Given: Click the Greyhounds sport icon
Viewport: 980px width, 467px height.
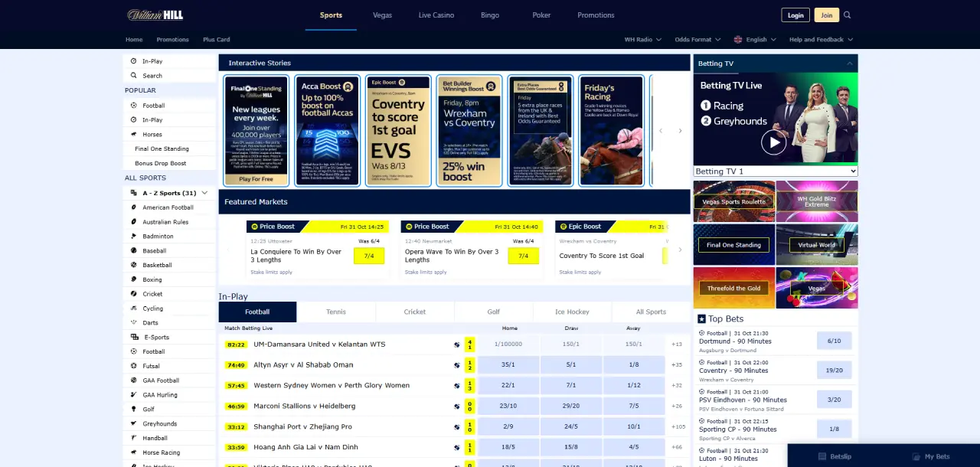Looking at the screenshot, I should point(134,424).
